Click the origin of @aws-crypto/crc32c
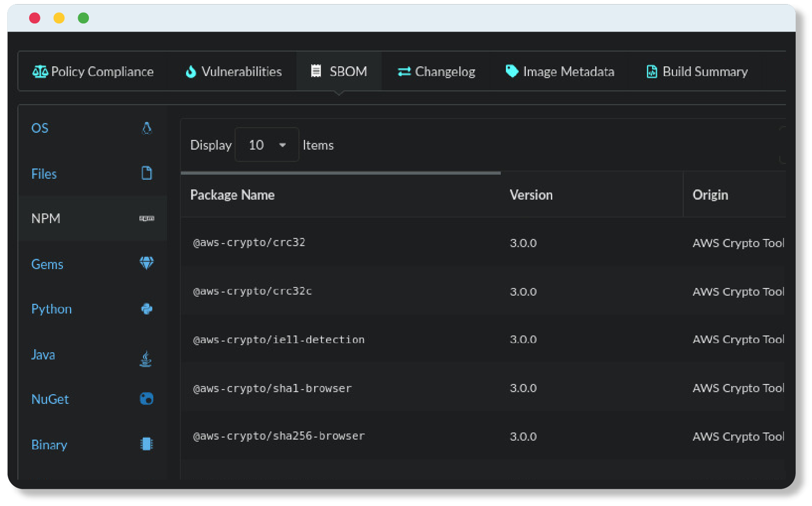 [x=738, y=292]
